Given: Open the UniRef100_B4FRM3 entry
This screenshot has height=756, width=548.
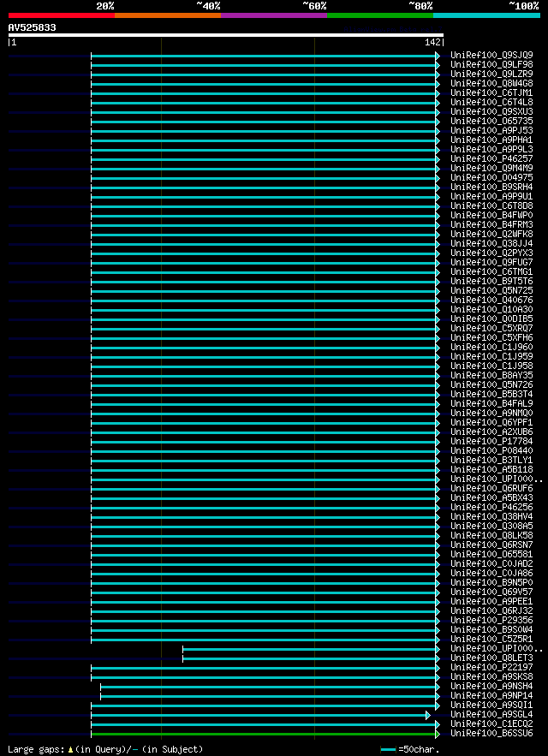Looking at the screenshot, I should pos(491,224).
